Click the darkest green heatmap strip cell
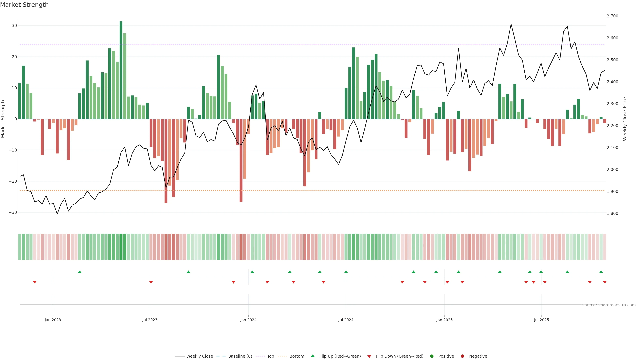 point(121,247)
